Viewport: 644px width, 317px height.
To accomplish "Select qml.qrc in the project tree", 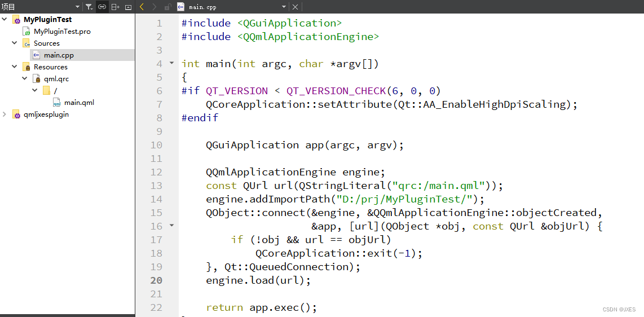I will tap(56, 79).
